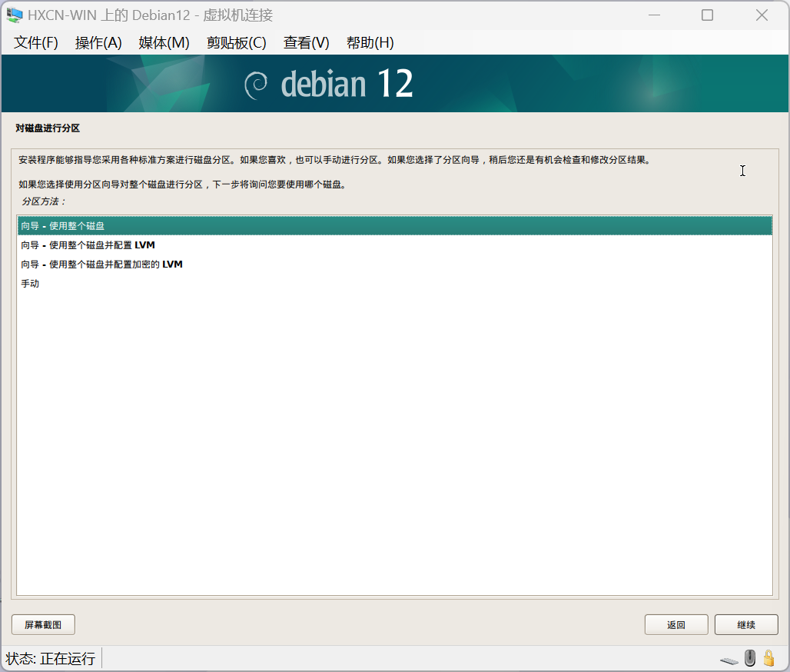Click the 继续 button
Screen dimensions: 790x672
tap(746, 624)
